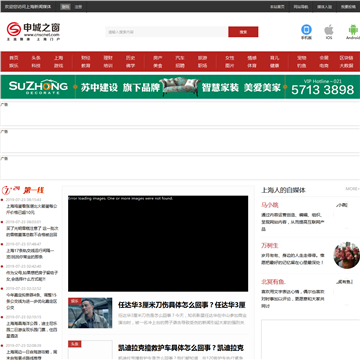Open the 大数据 navigation item
360x360 pixels.
(x=346, y=66)
